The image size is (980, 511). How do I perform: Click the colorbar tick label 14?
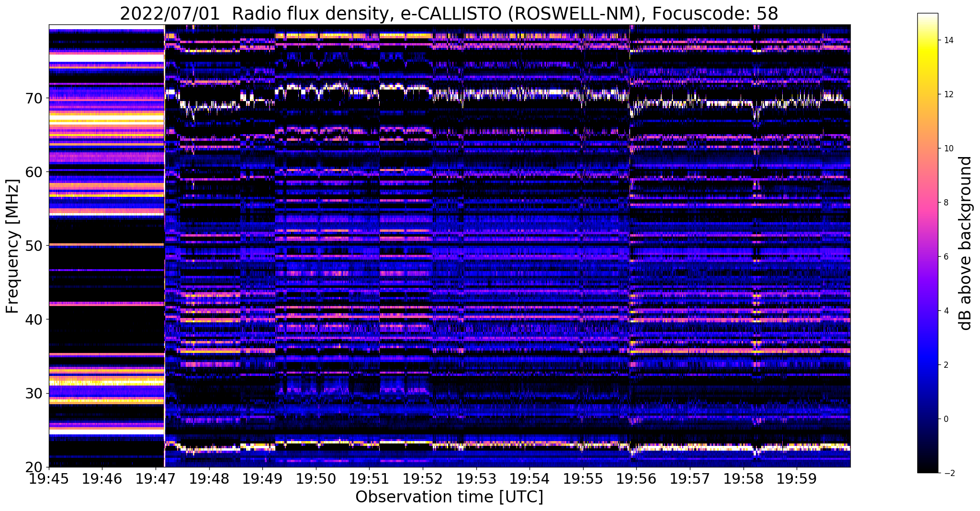tap(948, 40)
